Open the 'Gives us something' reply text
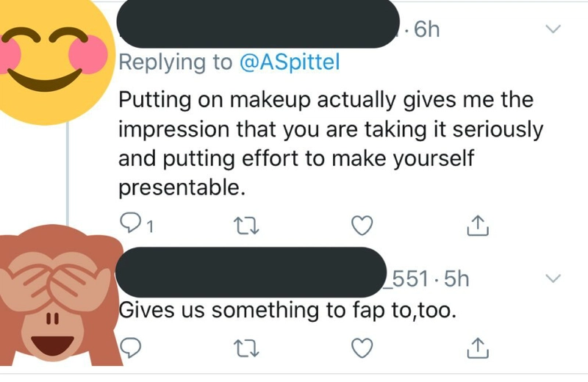This screenshot has height=382, width=588. pyautogui.click(x=288, y=311)
